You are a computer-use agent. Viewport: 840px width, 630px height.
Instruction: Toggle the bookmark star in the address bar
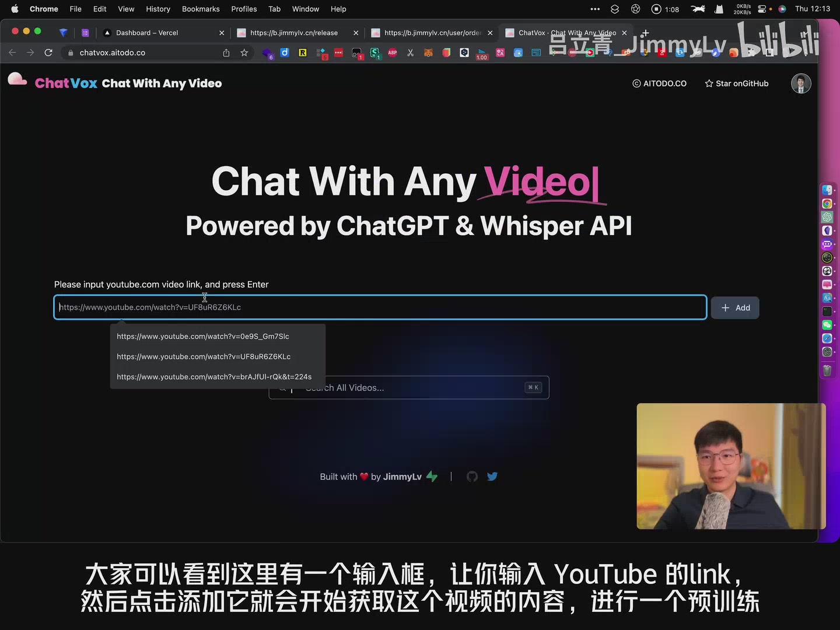[244, 52]
